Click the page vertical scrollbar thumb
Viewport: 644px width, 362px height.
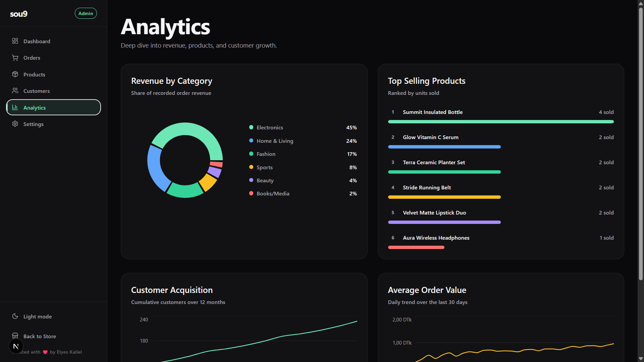(x=641, y=144)
